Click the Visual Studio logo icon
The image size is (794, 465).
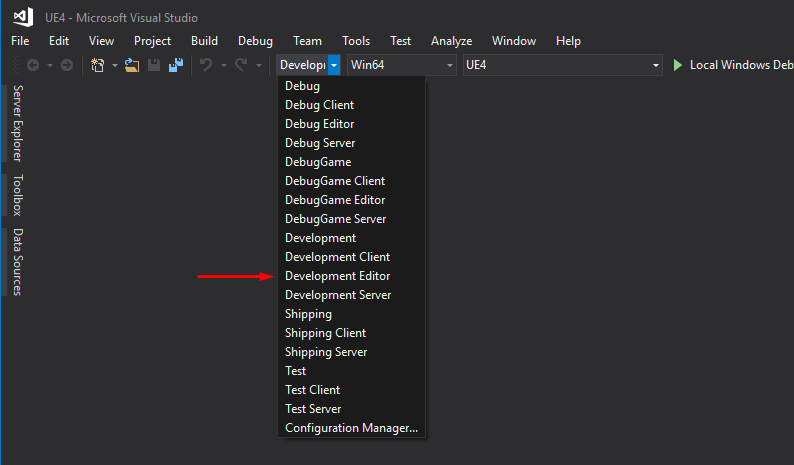point(23,17)
